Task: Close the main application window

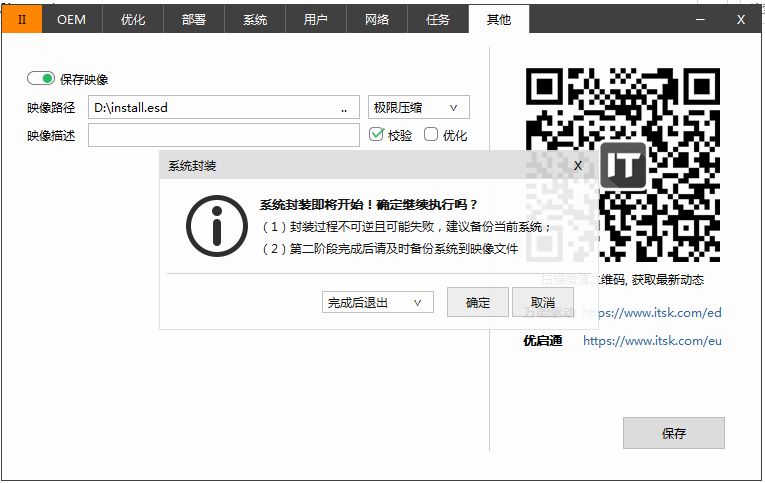Action: (x=741, y=20)
